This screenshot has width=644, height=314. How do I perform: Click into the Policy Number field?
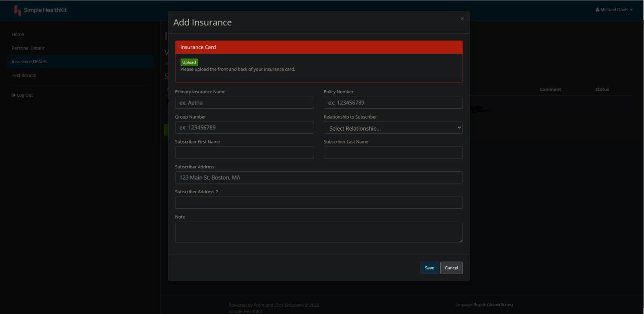coord(393,103)
